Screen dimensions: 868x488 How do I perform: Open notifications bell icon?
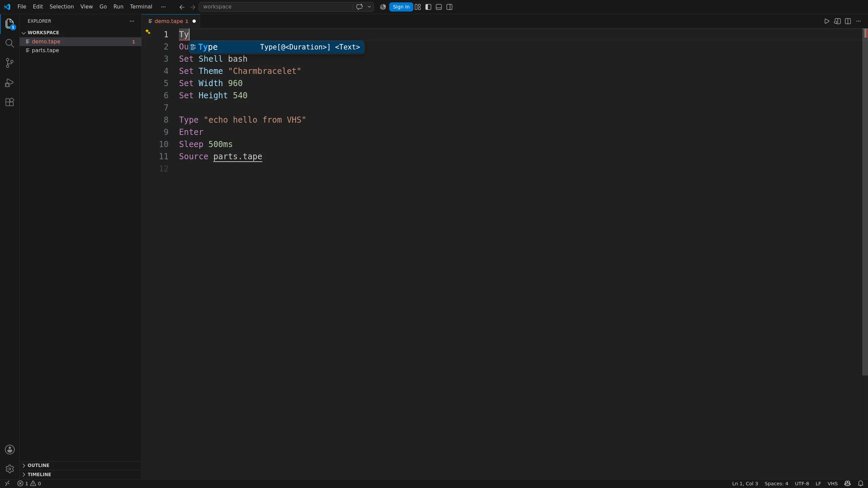pyautogui.click(x=861, y=484)
